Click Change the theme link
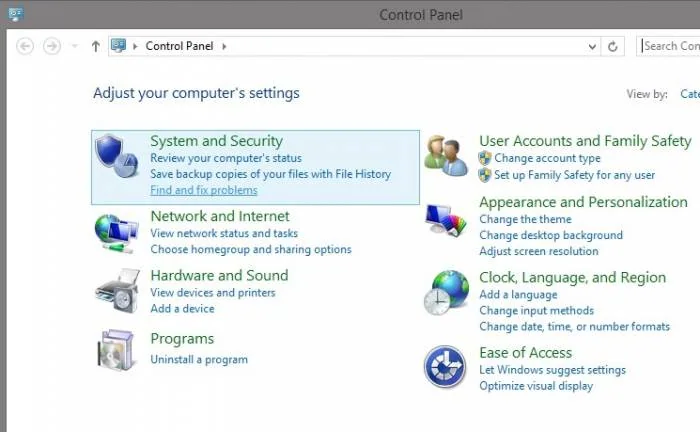The height and width of the screenshot is (432, 700). click(x=525, y=219)
